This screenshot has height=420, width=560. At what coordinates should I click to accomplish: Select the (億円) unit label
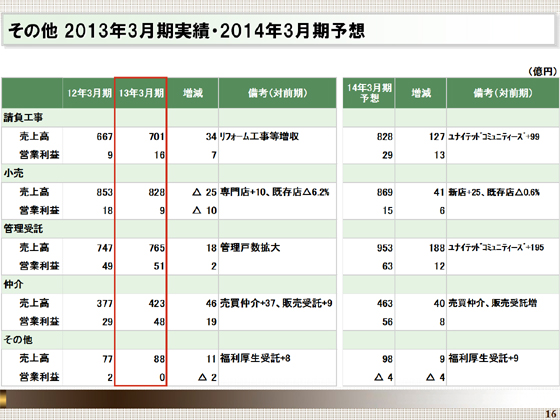pos(542,71)
